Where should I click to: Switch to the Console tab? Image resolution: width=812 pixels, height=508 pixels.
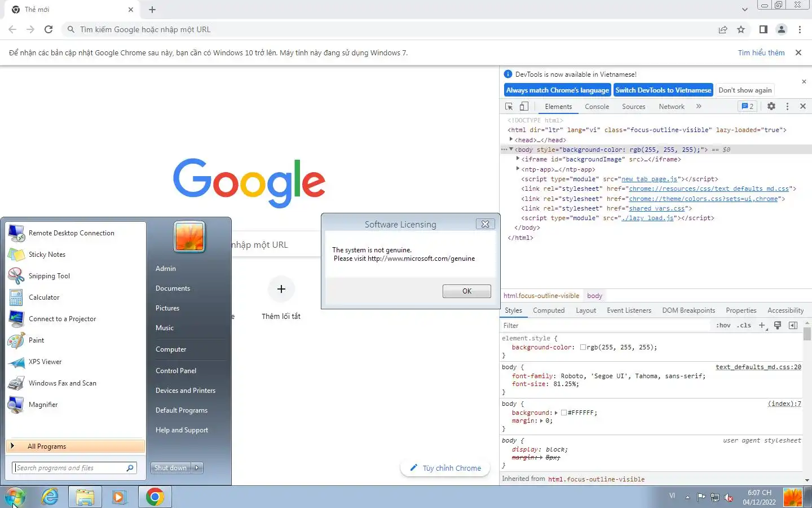[597, 106]
